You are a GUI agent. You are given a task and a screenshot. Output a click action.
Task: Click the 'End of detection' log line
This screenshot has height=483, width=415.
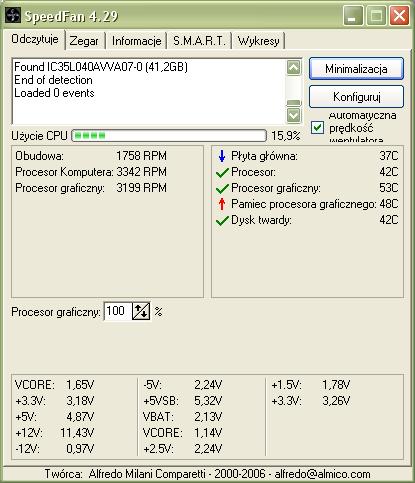tap(53, 80)
